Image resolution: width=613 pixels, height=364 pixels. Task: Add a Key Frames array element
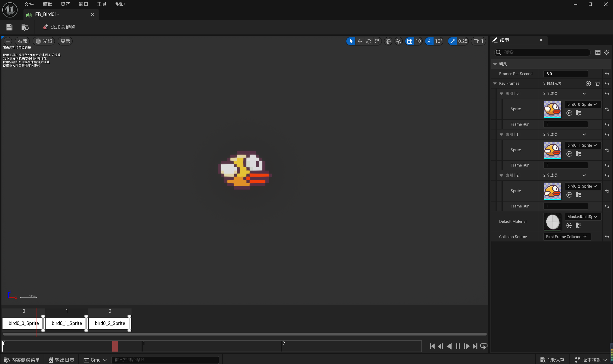588,84
